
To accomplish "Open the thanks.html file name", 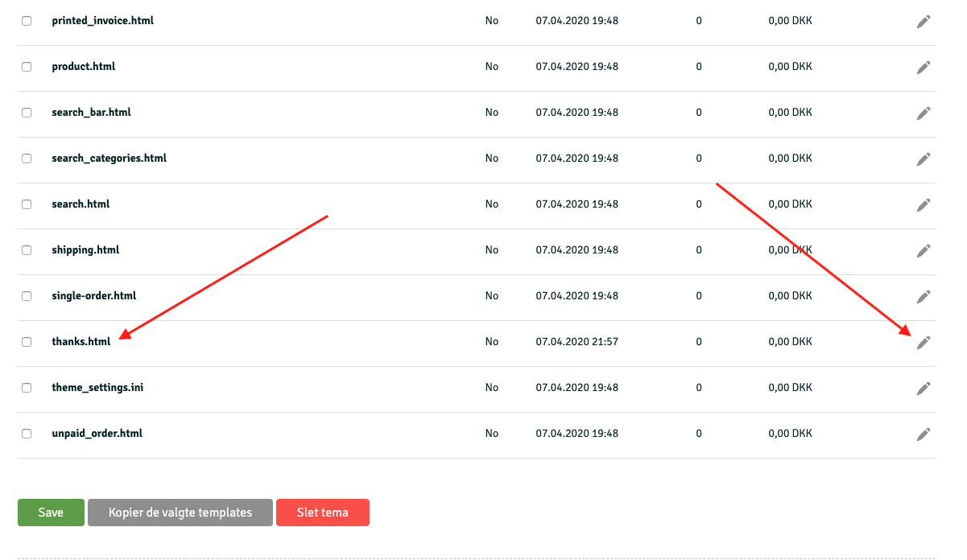I will pyautogui.click(x=81, y=342).
